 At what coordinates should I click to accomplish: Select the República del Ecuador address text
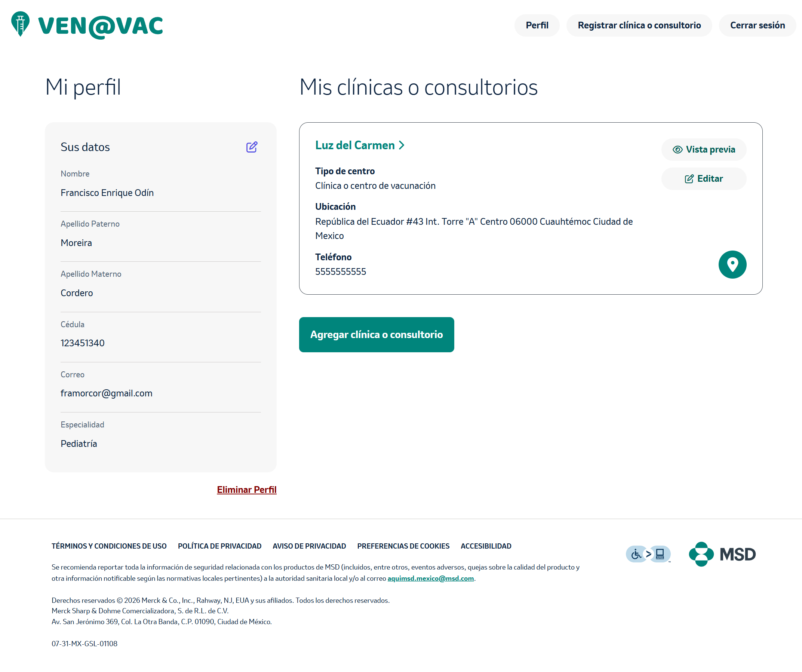tap(474, 228)
